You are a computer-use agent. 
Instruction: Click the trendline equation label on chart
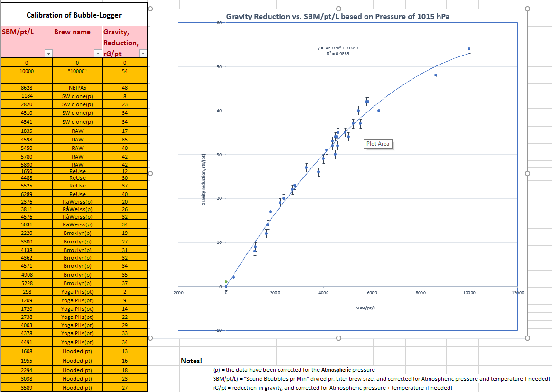pyautogui.click(x=337, y=51)
